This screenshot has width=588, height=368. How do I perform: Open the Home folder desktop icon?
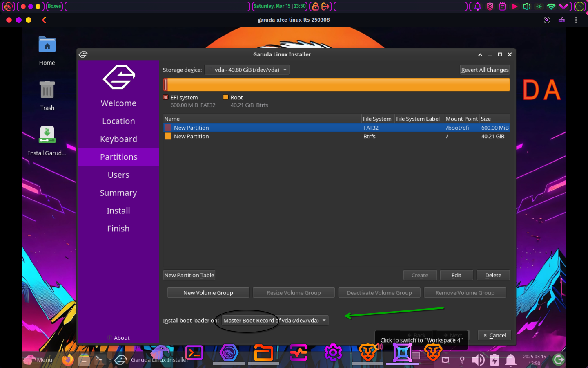[47, 51]
